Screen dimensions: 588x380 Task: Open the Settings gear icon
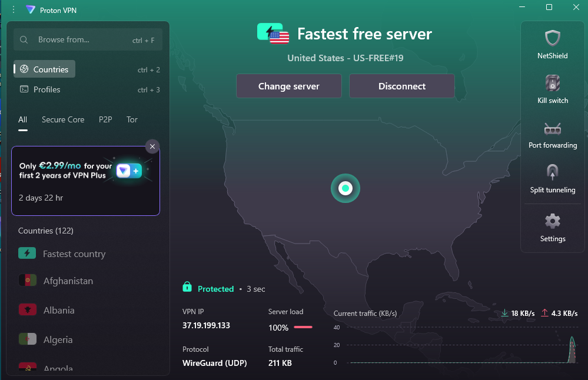552,222
